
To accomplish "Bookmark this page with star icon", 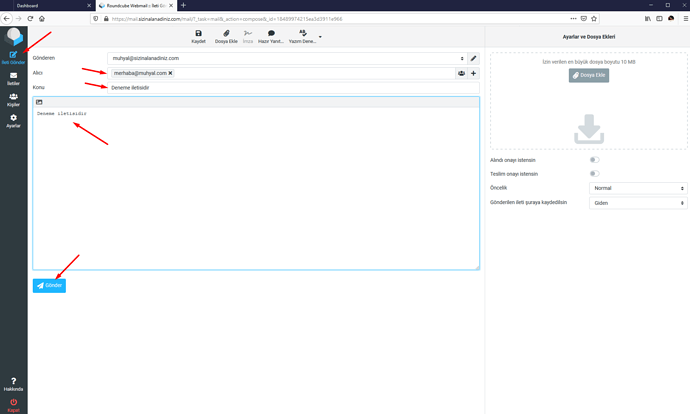I will [x=594, y=18].
